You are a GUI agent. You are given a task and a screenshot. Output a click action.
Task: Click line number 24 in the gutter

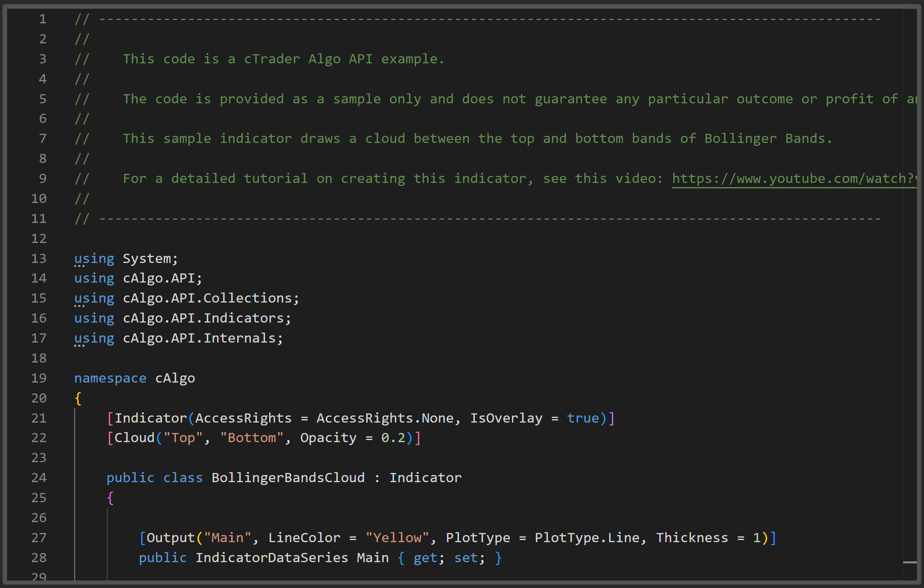click(x=39, y=478)
